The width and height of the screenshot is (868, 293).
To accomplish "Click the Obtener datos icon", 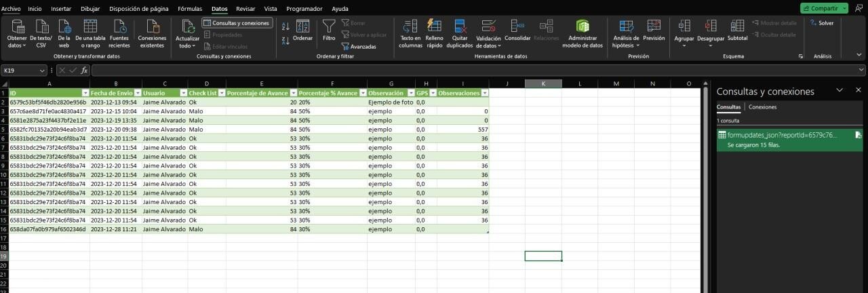I will pos(18,27).
